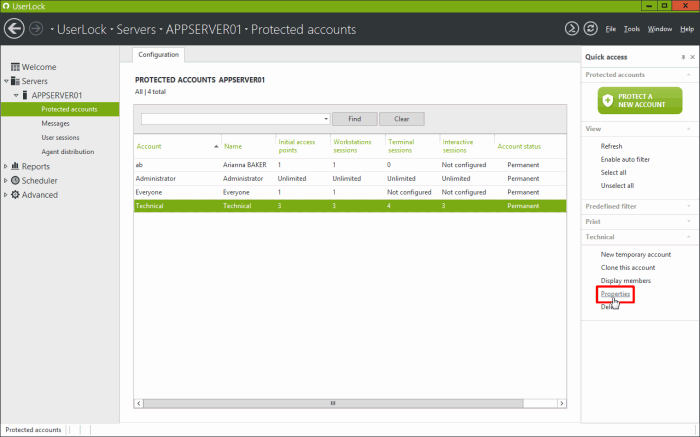Image resolution: width=700 pixels, height=437 pixels.
Task: Click Clone this account link
Action: tap(628, 267)
